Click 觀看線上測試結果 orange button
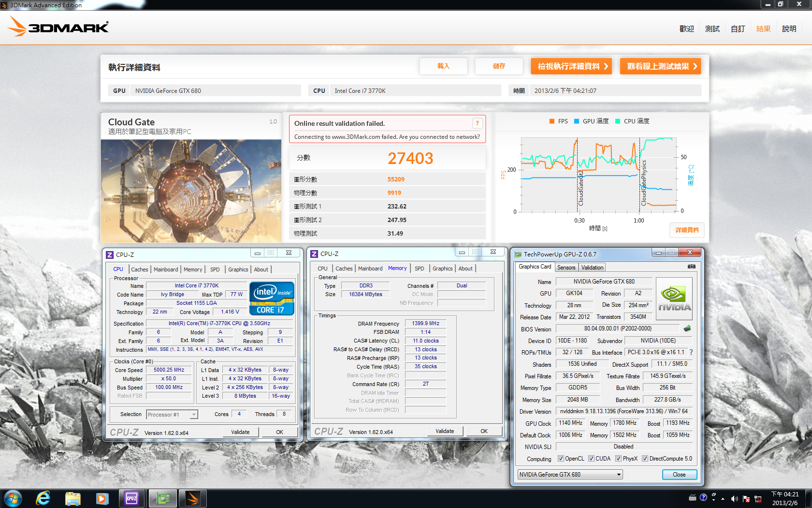 click(661, 66)
